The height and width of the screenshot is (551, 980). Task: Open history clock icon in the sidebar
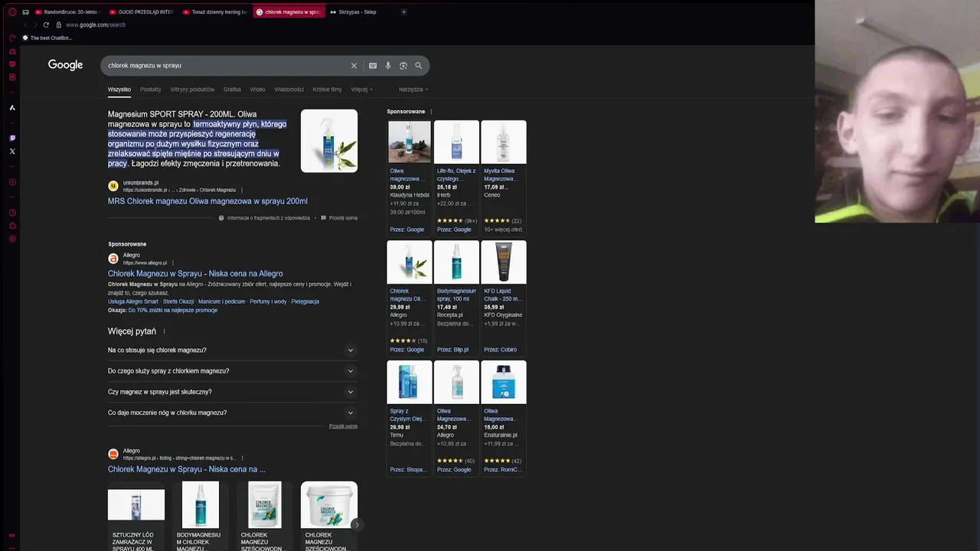pos(12,213)
